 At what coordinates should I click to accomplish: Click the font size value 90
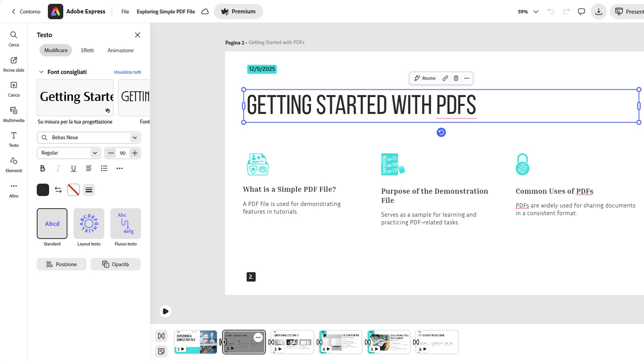[122, 153]
